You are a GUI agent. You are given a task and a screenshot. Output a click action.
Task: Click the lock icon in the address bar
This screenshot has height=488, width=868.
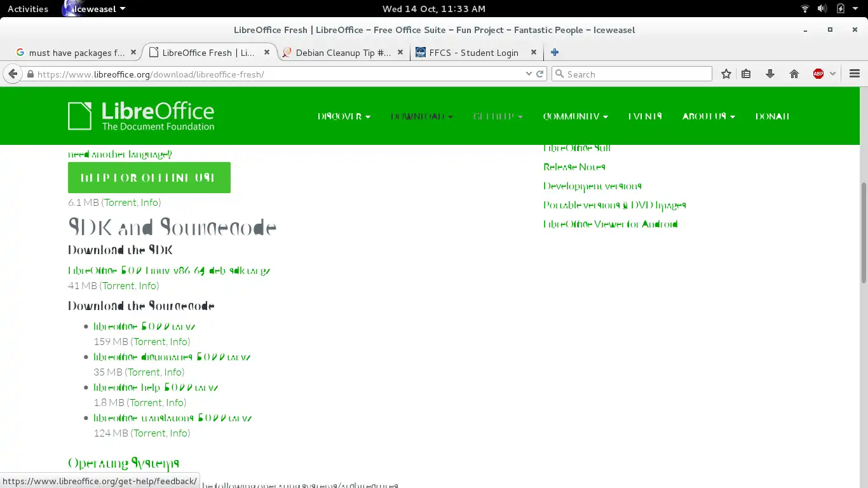pyautogui.click(x=30, y=74)
